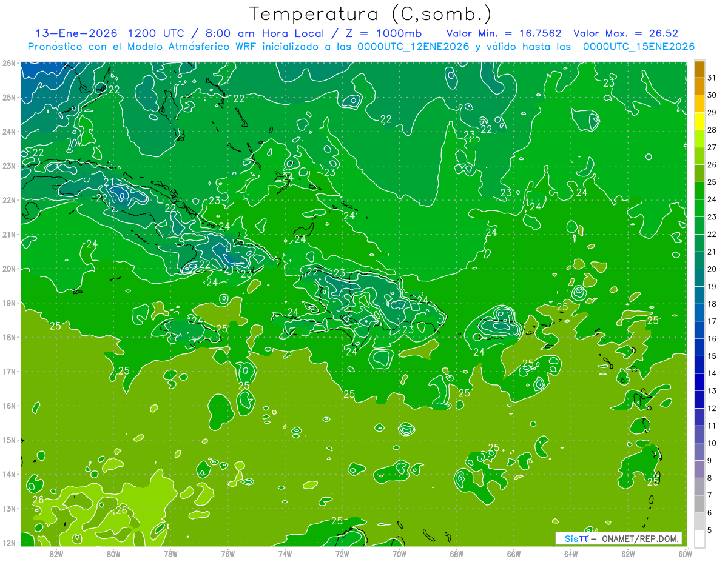Click the "13N" latitude axis label
This screenshot has height=562, width=728.
[x=8, y=508]
